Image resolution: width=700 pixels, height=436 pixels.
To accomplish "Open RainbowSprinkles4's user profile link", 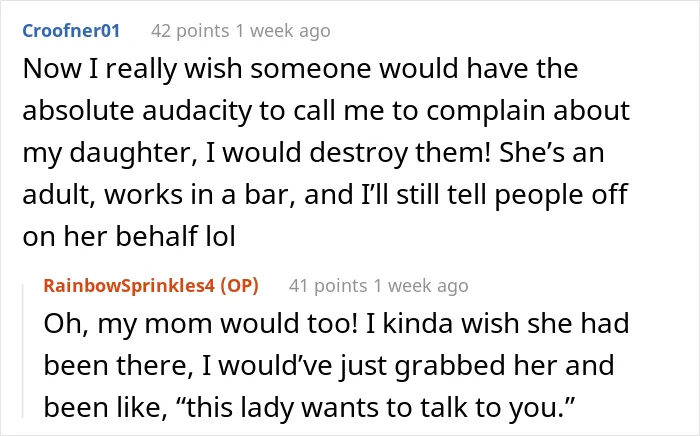I will tap(129, 286).
